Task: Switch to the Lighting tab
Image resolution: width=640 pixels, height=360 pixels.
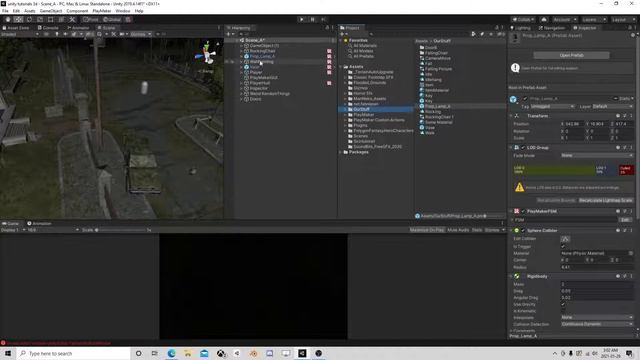Action: tap(520, 28)
